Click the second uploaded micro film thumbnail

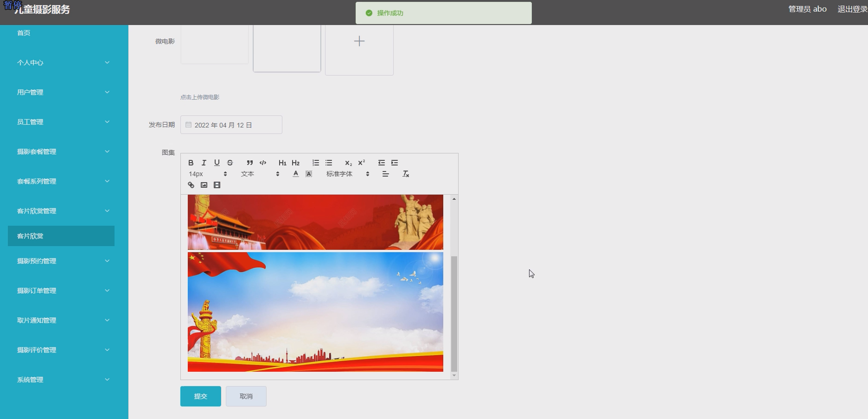click(287, 48)
